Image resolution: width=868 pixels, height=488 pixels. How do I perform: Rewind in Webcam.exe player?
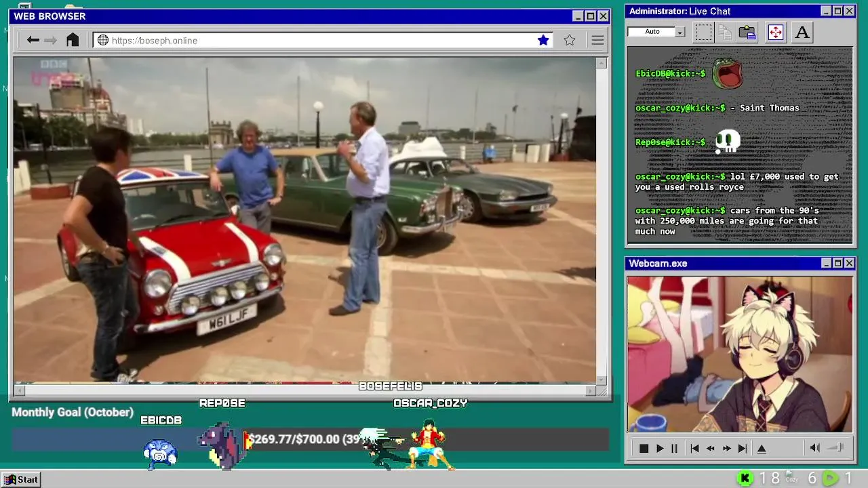click(710, 448)
